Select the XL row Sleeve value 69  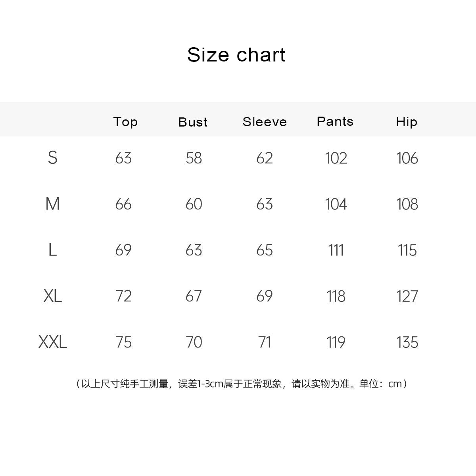265,296
